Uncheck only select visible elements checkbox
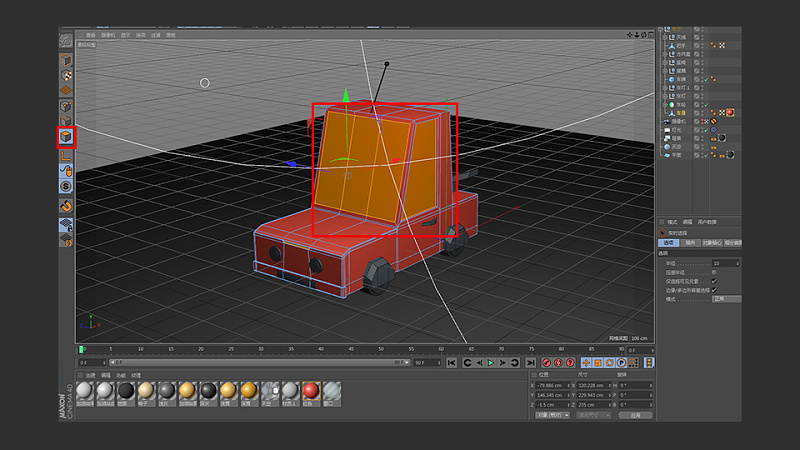This screenshot has width=800, height=450. coord(714,281)
